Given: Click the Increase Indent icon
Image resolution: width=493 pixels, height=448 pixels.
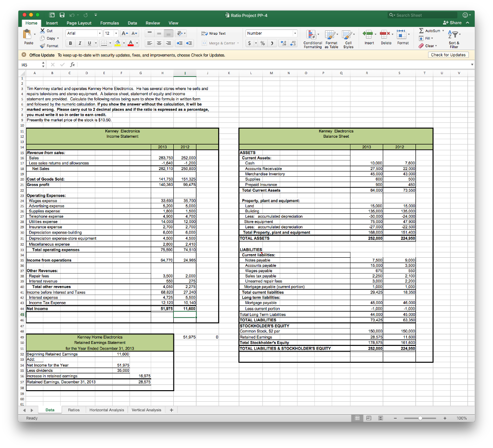Looking at the screenshot, I should coord(189,43).
